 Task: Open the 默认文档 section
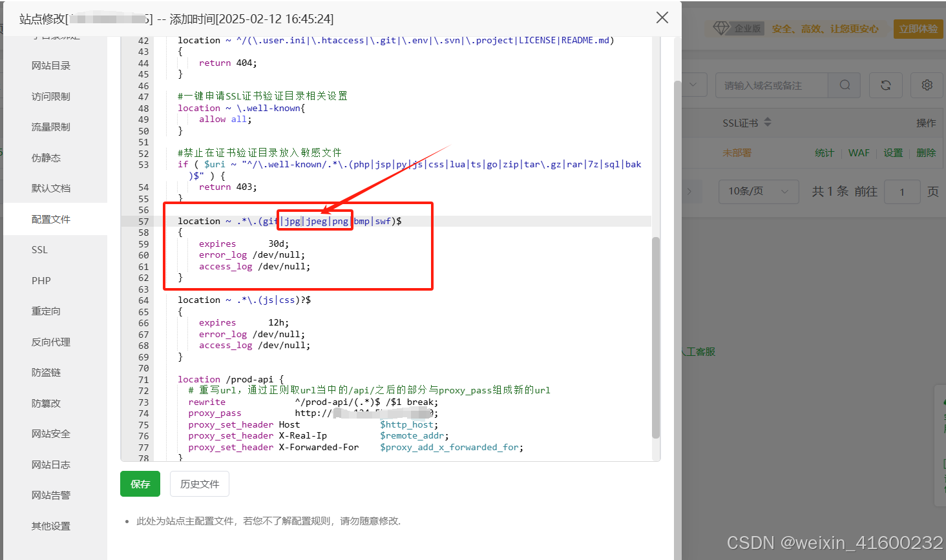[51, 189]
